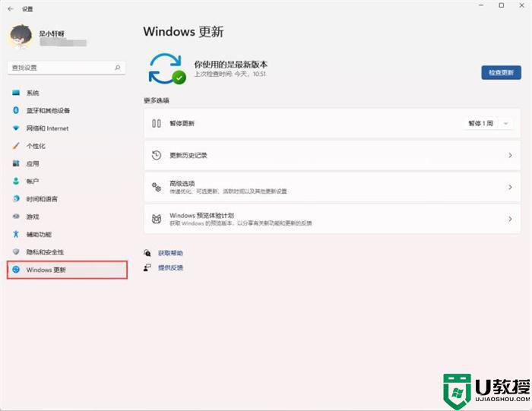Open the user profile avatar

click(21, 36)
